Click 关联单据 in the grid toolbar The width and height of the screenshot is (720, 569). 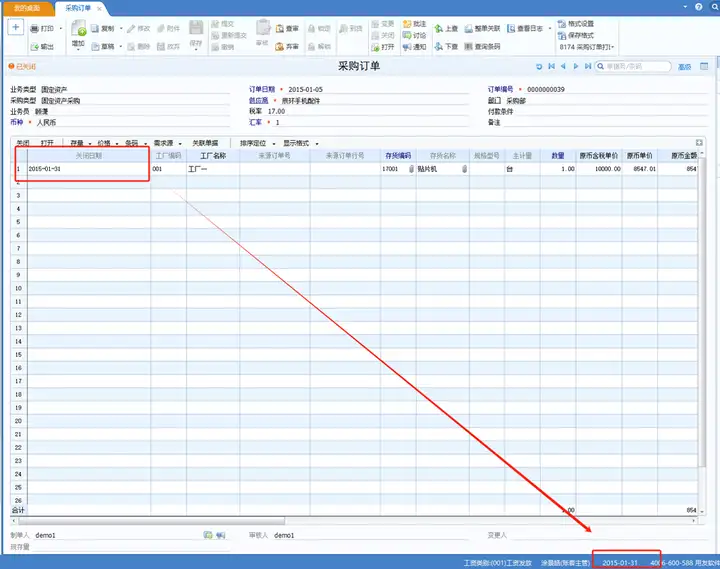point(205,143)
